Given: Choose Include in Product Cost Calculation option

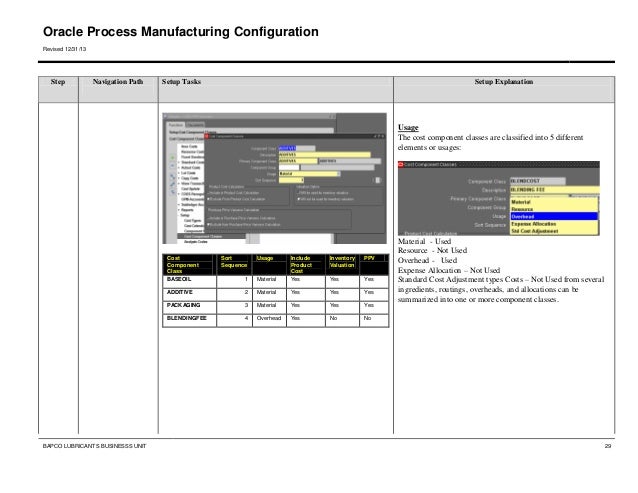Looking at the screenshot, I should (233, 193).
